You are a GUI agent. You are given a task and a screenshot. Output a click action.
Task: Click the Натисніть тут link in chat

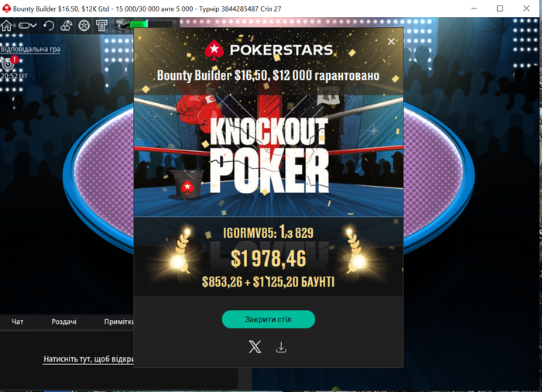(x=88, y=359)
